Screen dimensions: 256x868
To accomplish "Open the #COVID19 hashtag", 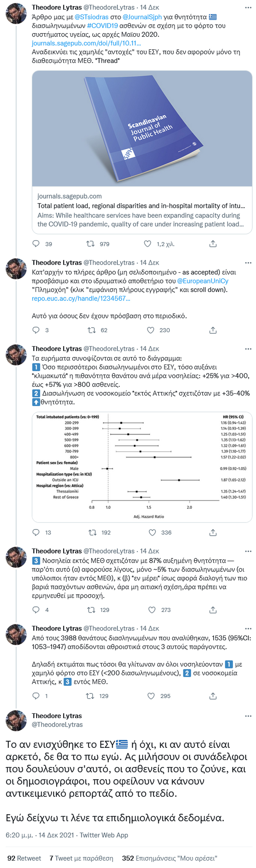I will pyautogui.click(x=102, y=26).
